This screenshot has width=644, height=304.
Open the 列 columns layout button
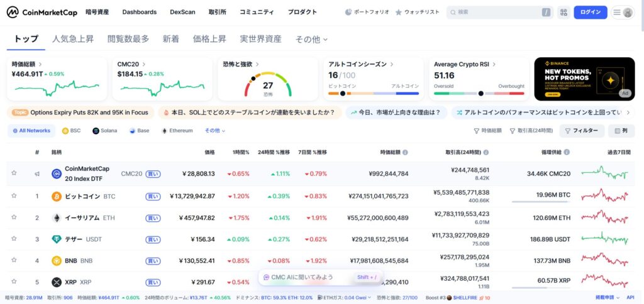click(x=621, y=131)
